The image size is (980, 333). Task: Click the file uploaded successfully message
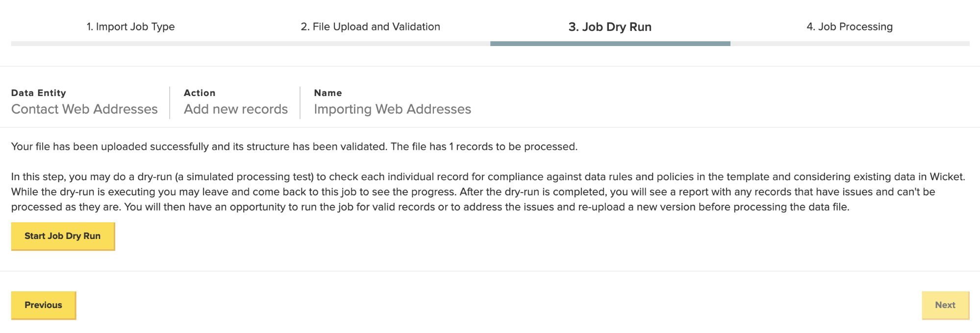click(294, 146)
